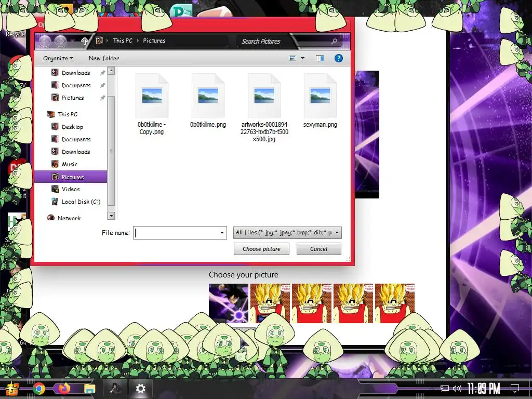
Task: Open Documents in quick access
Action: tap(76, 85)
